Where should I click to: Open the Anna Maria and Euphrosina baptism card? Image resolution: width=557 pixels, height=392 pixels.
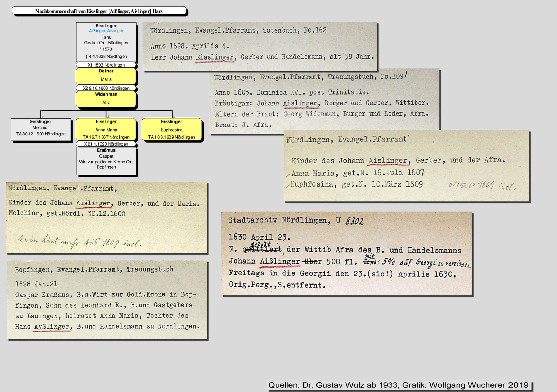[x=406, y=166]
